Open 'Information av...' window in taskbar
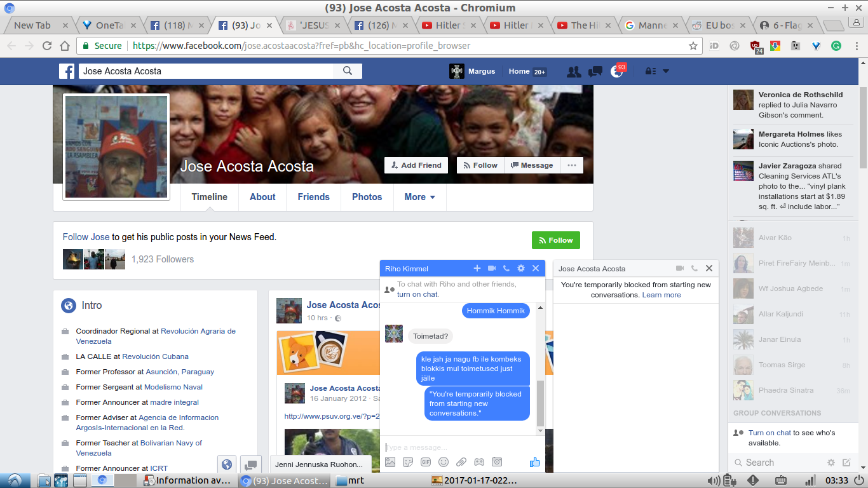The width and height of the screenshot is (868, 488). point(188,480)
